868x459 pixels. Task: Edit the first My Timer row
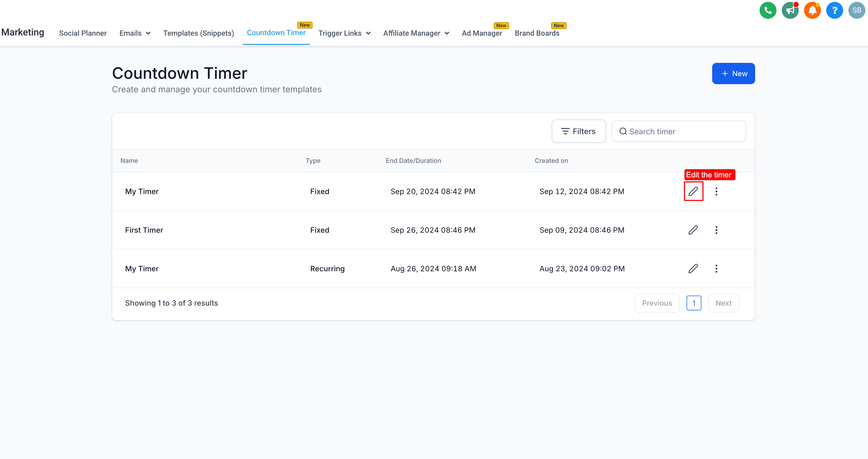693,191
